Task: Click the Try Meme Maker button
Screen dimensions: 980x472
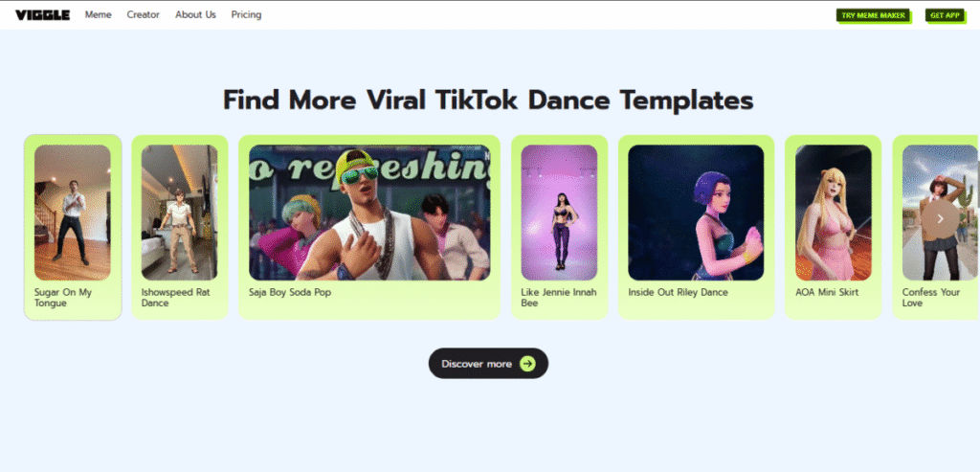Action: (873, 15)
